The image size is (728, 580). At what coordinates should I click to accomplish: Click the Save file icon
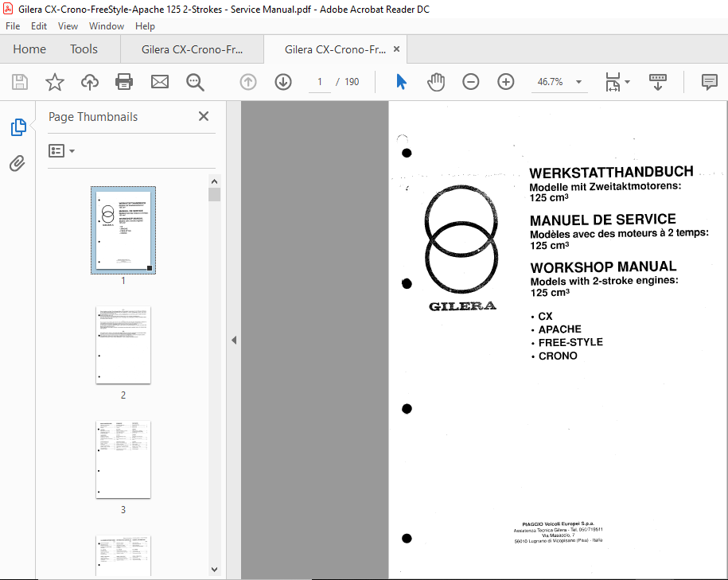pyautogui.click(x=20, y=82)
